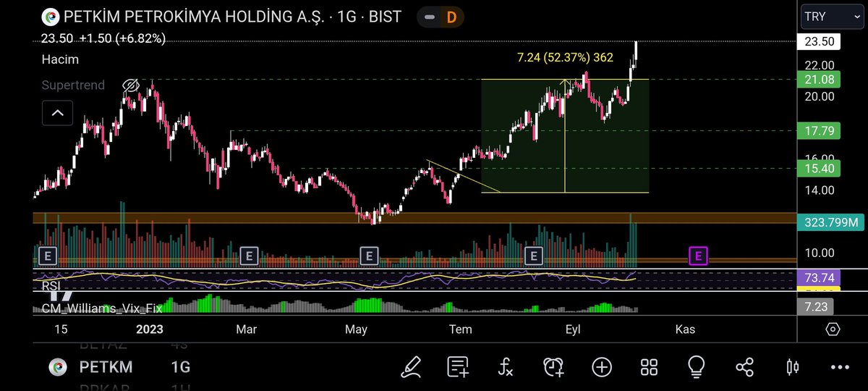Image resolution: width=868 pixels, height=391 pixels.
Task: Tap the 23.50 current price label
Action: tap(819, 42)
